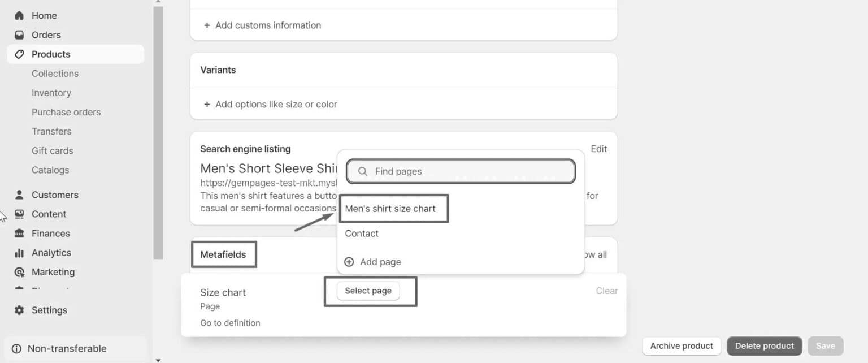The height and width of the screenshot is (363, 868).
Task: Click Edit on search engine listing
Action: point(598,149)
